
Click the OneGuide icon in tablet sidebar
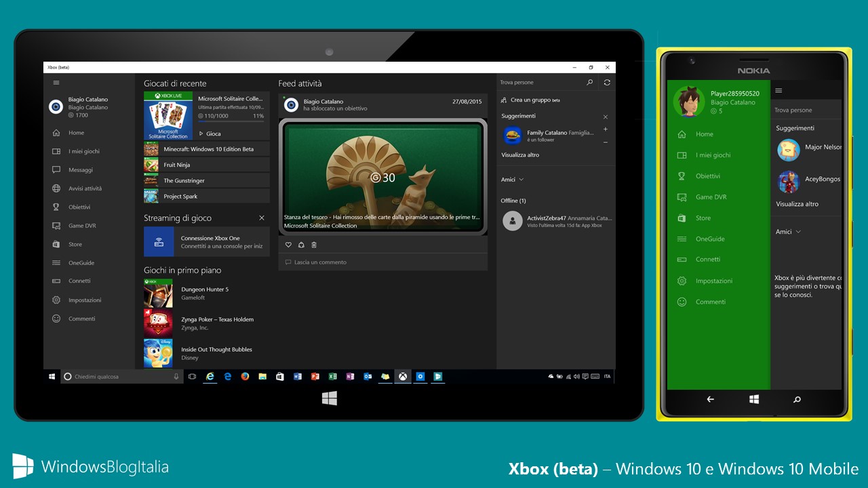click(56, 262)
